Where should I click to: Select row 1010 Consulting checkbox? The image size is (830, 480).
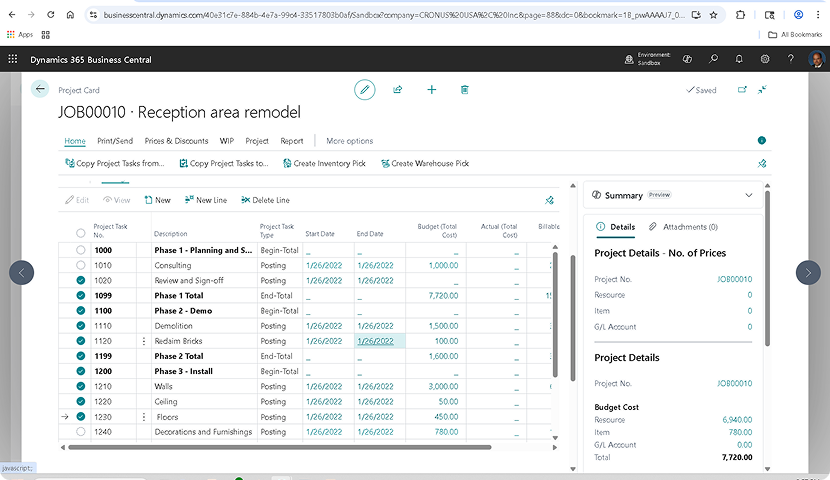81,266
